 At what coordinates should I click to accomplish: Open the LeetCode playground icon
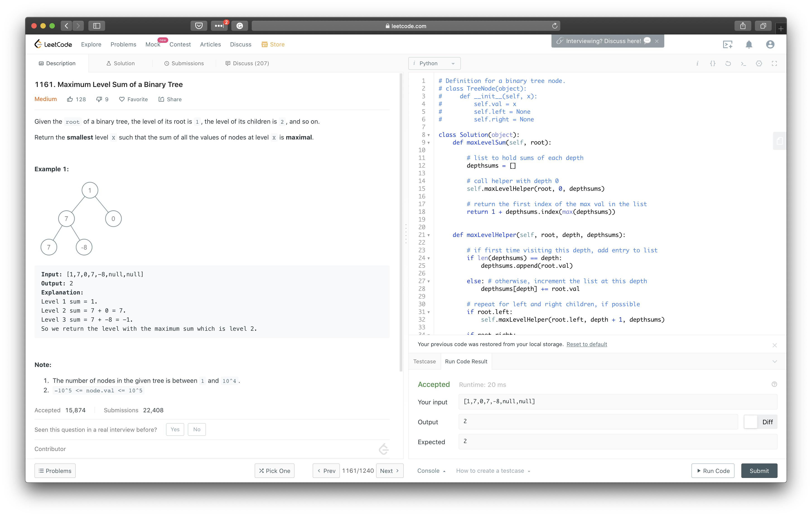click(x=727, y=44)
